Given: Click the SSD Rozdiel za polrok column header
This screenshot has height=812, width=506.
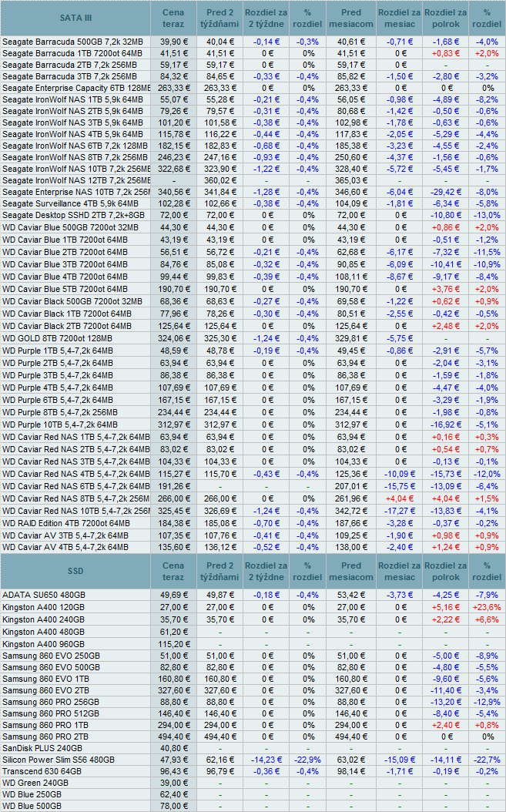Looking at the screenshot, I should (445, 571).
